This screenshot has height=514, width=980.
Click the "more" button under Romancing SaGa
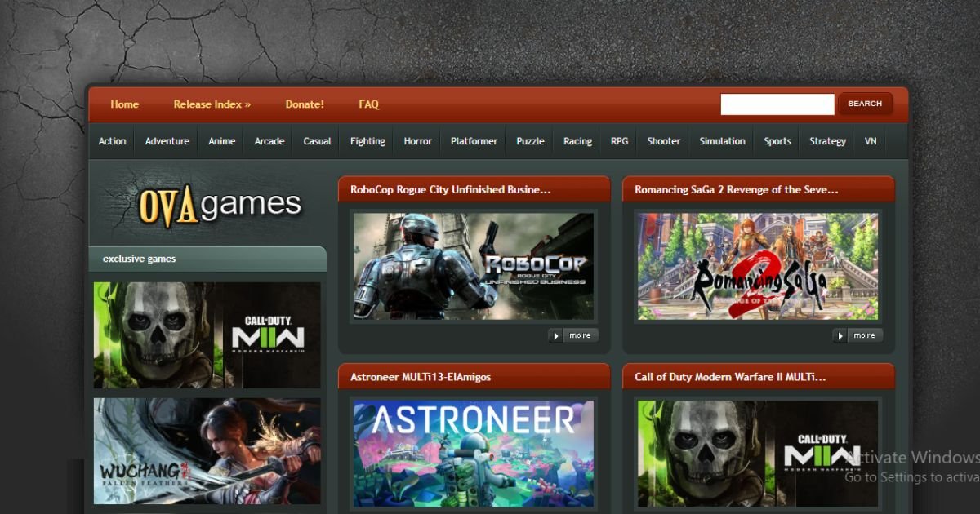pyautogui.click(x=857, y=335)
